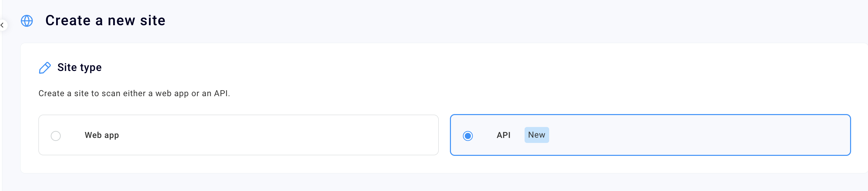The width and height of the screenshot is (868, 191).
Task: Click the "Web app" option label
Action: tap(102, 135)
